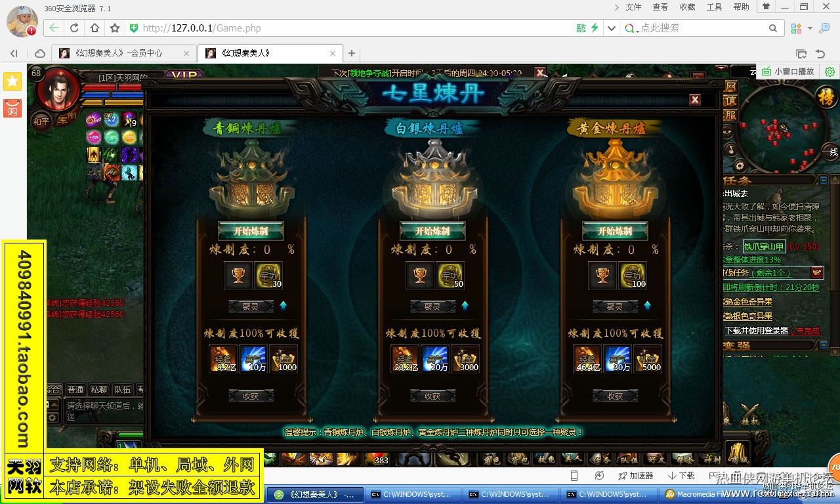The height and width of the screenshot is (504, 840).
Task: Open the 背包 inventory menu in game bar
Action: click(519, 459)
